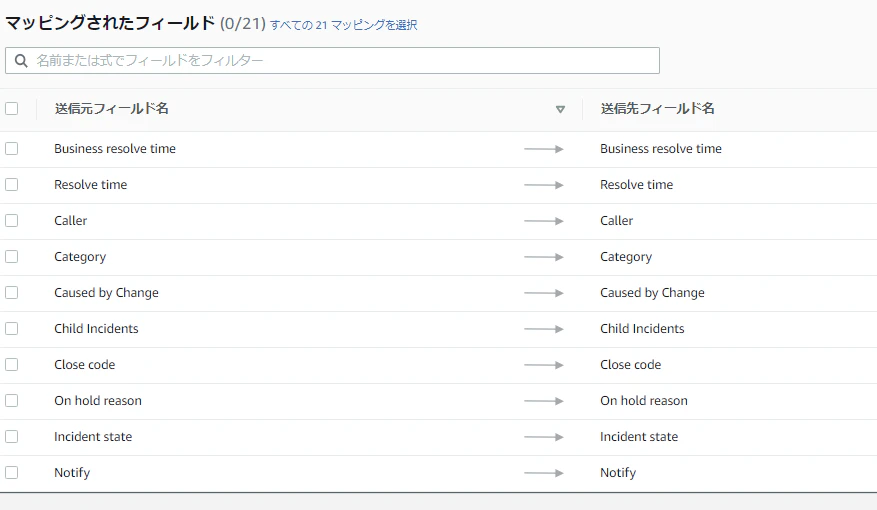This screenshot has height=510, width=877.
Task: Check the Caller row checkbox
Action: point(11,220)
